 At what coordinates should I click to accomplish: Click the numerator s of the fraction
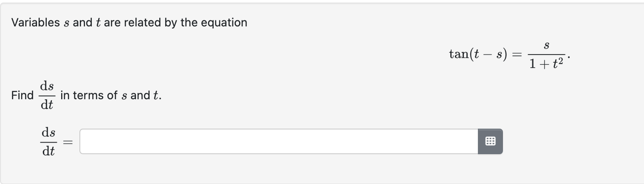pos(546,45)
